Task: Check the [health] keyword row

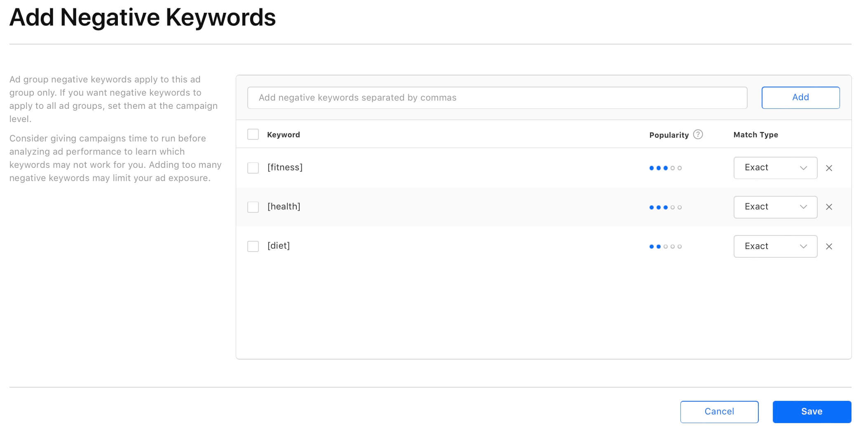Action: click(253, 207)
